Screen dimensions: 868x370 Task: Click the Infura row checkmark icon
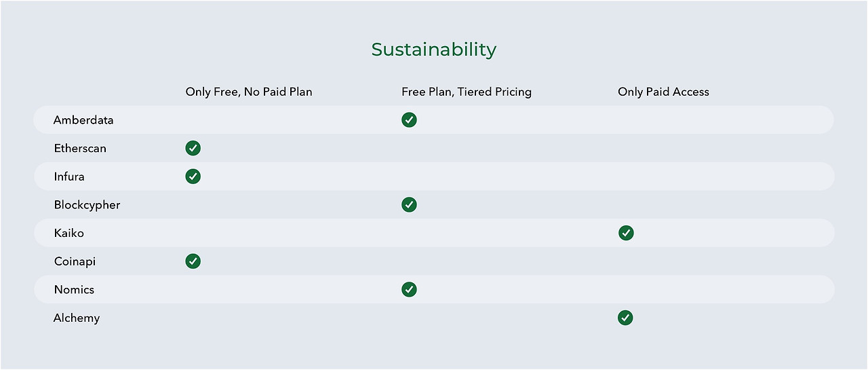click(193, 177)
